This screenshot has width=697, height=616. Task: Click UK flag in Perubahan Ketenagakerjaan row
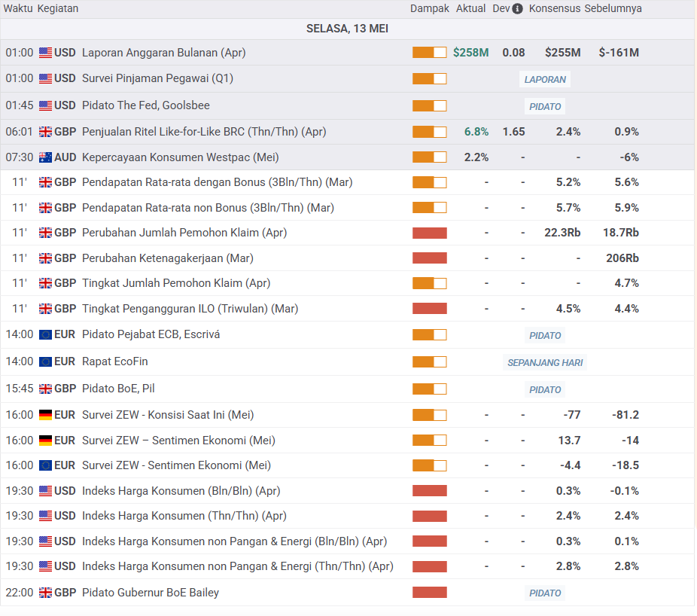tap(45, 258)
